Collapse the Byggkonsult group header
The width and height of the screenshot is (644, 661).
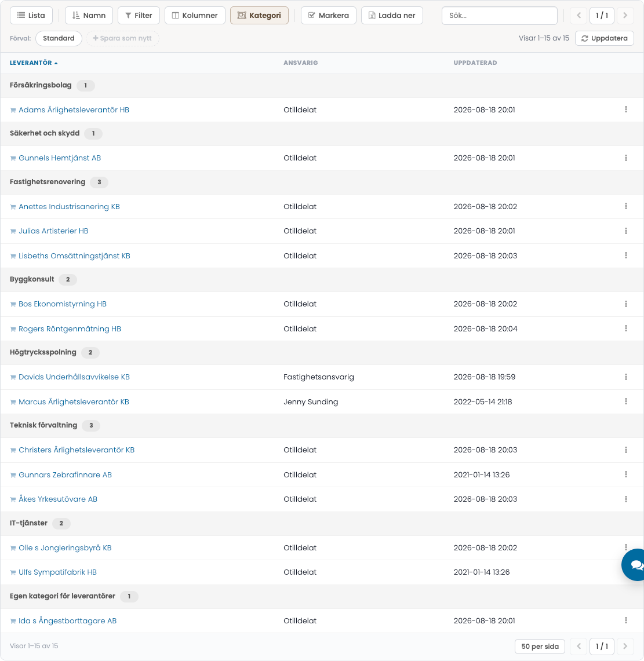tap(322, 279)
